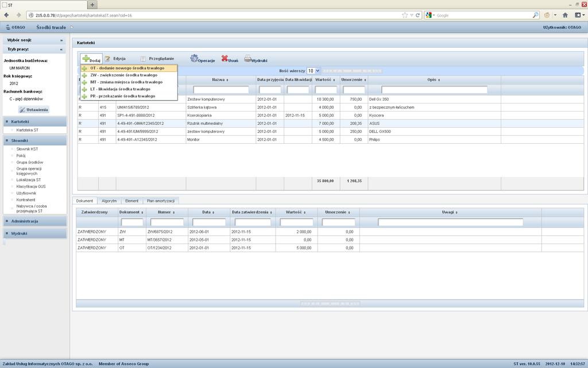Click the green plus Dodaj icon
This screenshot has height=368, width=588.
tap(86, 59)
